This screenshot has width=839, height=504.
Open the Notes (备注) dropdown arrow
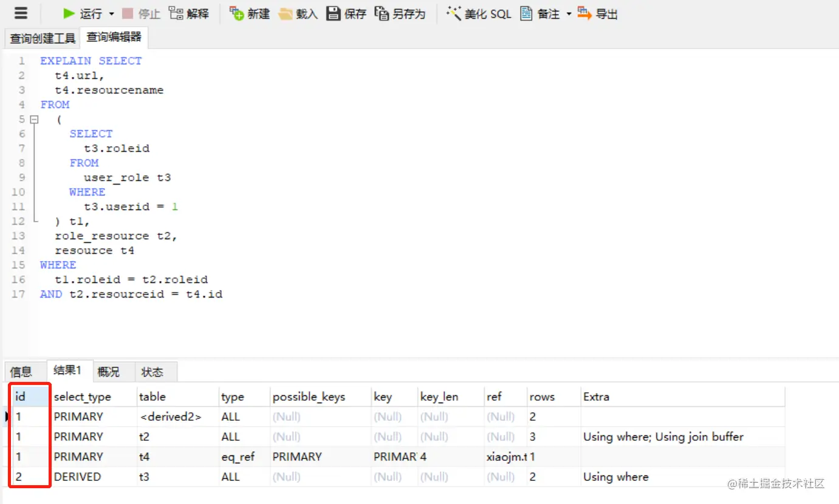coord(569,14)
